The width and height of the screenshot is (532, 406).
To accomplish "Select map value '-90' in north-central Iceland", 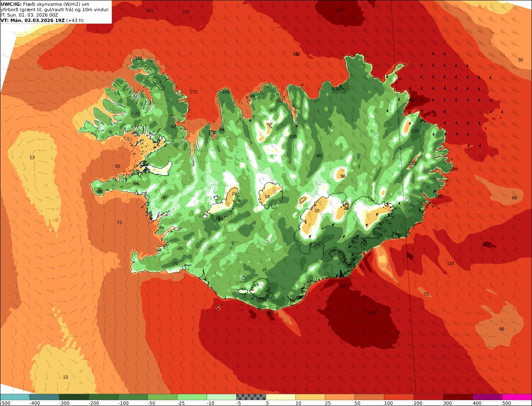I will (318, 156).
